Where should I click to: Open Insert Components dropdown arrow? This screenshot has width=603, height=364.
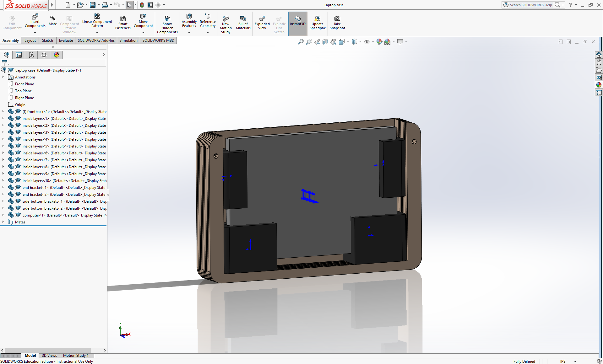point(35,33)
